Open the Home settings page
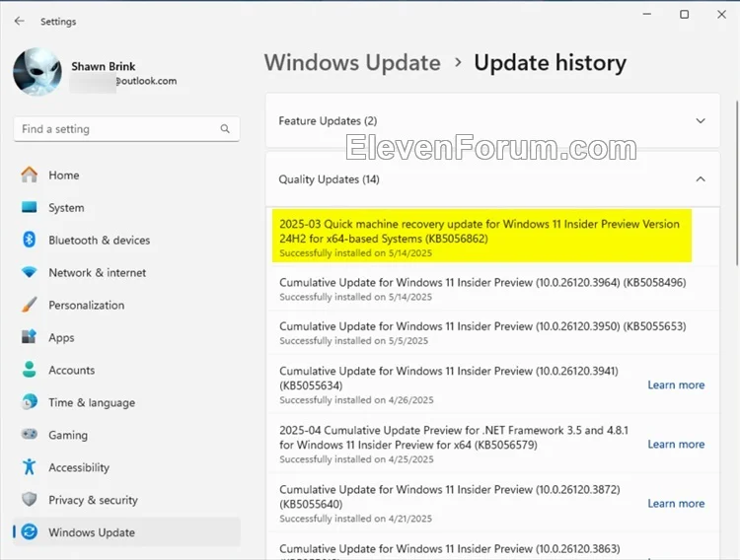740x560 pixels. click(x=126, y=175)
